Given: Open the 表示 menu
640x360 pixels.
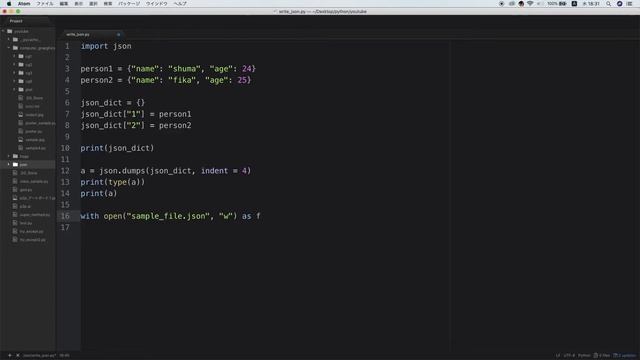Looking at the screenshot, I should 78,4.
